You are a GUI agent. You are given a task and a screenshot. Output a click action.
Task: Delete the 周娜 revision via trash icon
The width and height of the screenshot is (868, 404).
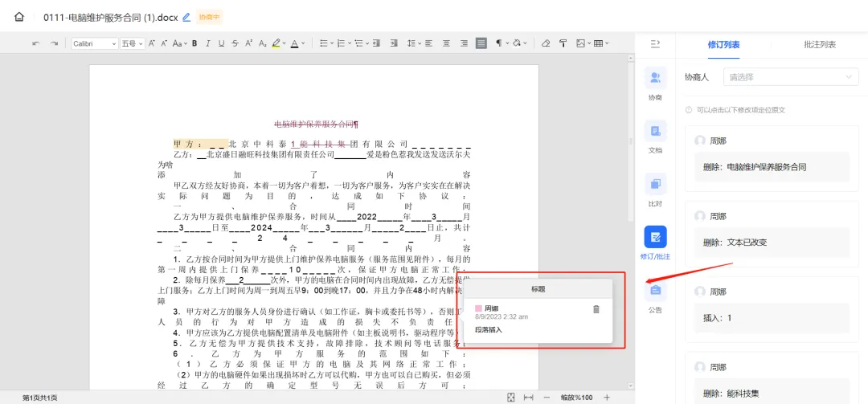click(x=596, y=309)
